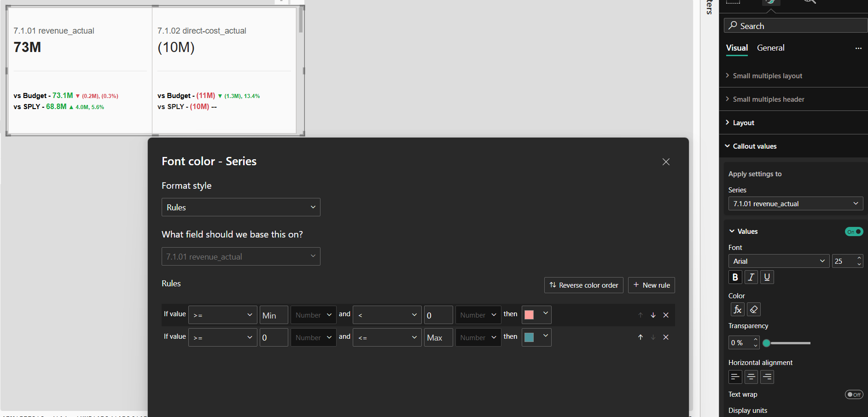Open the Format style Rules dropdown
The height and width of the screenshot is (417, 868).
pyautogui.click(x=241, y=207)
